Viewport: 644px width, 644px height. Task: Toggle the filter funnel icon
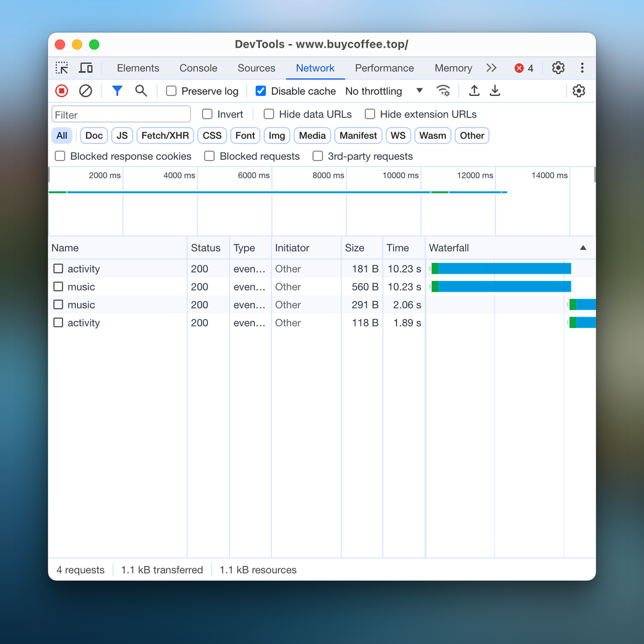117,91
